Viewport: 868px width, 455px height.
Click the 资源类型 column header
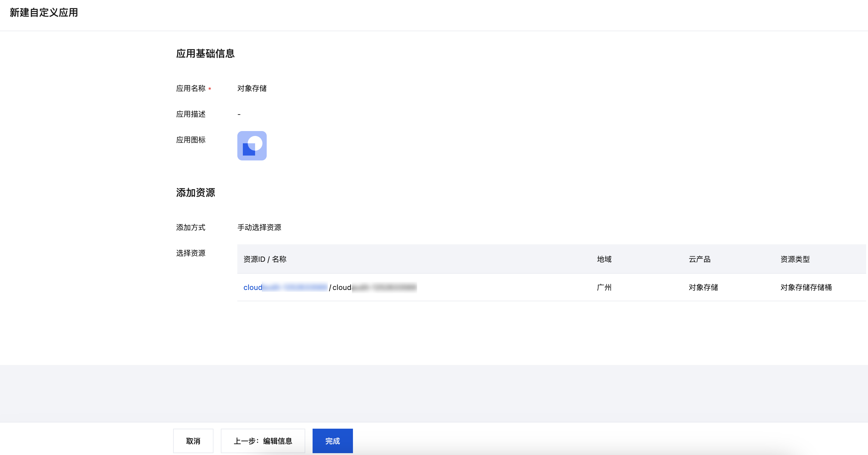tap(795, 259)
